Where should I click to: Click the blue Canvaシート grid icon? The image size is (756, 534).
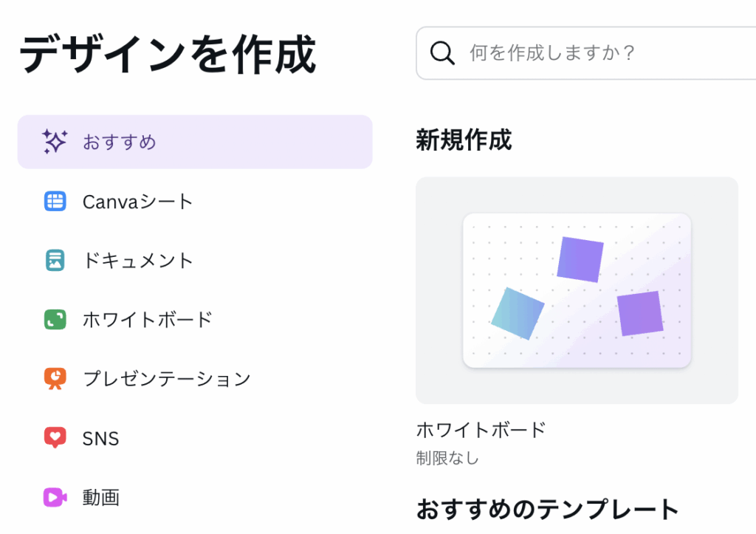55,201
